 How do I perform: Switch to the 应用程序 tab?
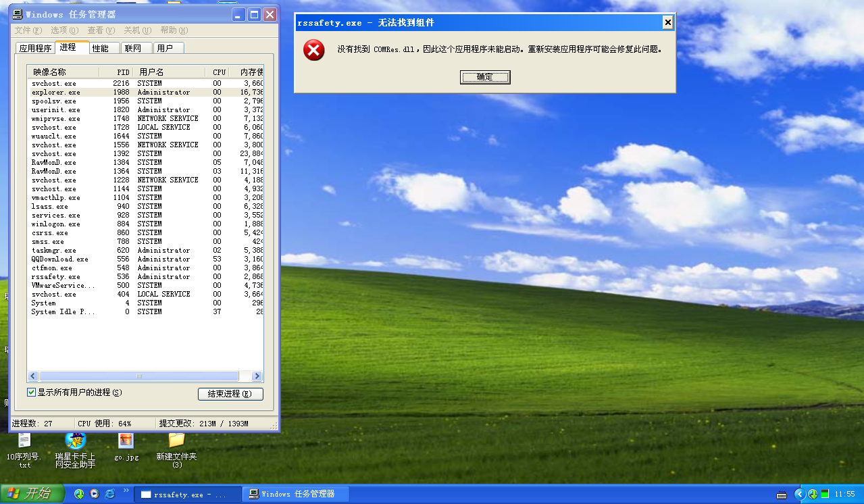pyautogui.click(x=35, y=48)
